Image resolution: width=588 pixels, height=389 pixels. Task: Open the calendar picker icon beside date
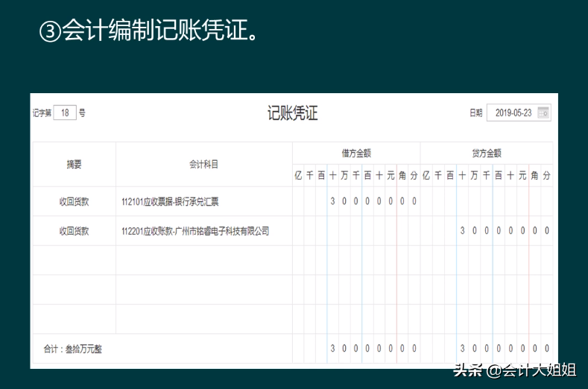coord(543,113)
